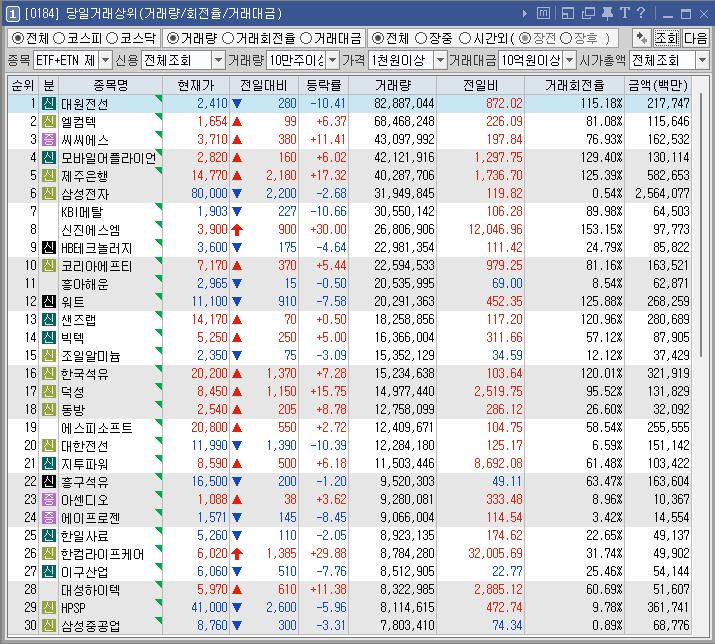Sort by 현재가 column header
Screen dimensions: 715x644
click(196, 86)
